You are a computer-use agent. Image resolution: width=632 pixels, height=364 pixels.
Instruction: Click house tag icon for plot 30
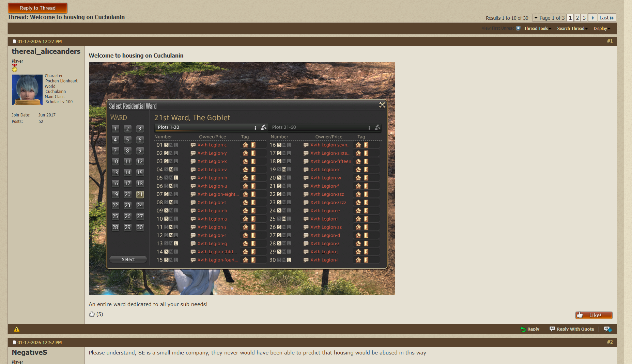click(x=358, y=260)
